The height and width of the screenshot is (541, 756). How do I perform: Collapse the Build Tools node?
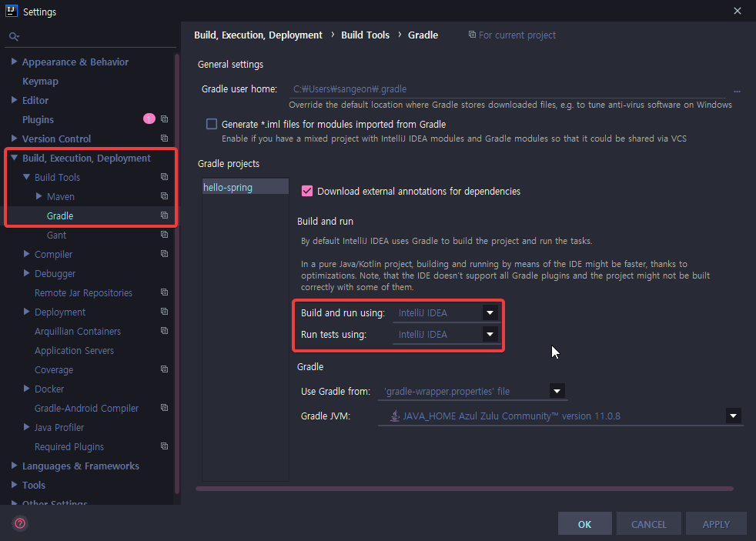pyautogui.click(x=26, y=177)
